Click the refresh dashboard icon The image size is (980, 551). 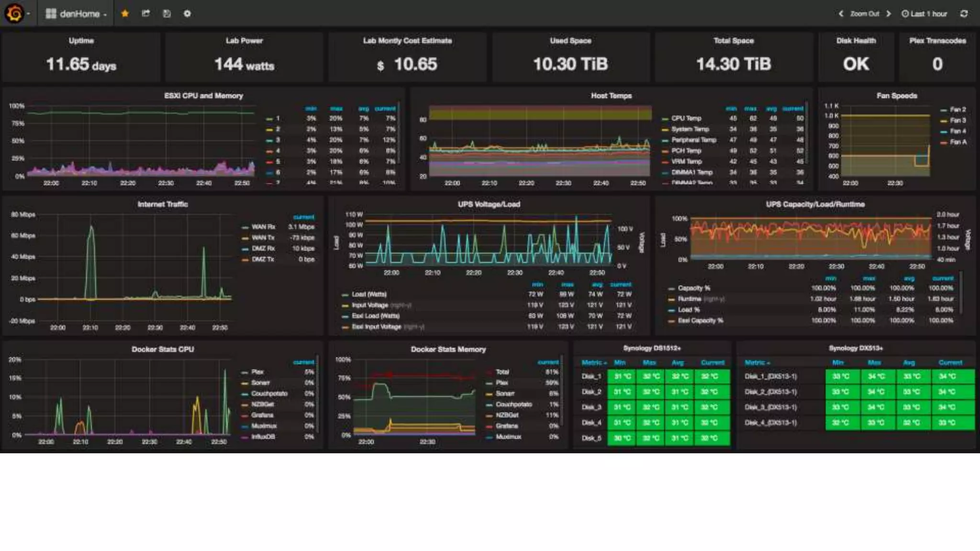pyautogui.click(x=964, y=13)
